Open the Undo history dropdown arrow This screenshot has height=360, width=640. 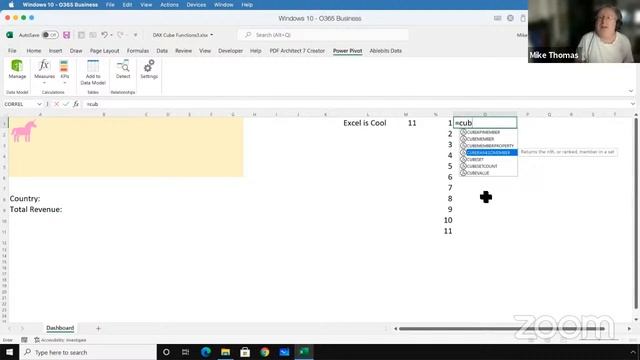pyautogui.click(x=111, y=35)
